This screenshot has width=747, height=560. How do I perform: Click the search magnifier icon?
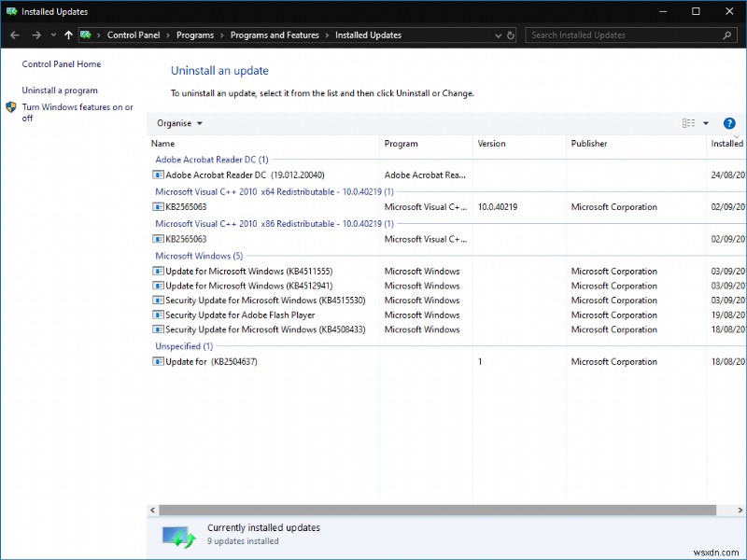coord(726,35)
